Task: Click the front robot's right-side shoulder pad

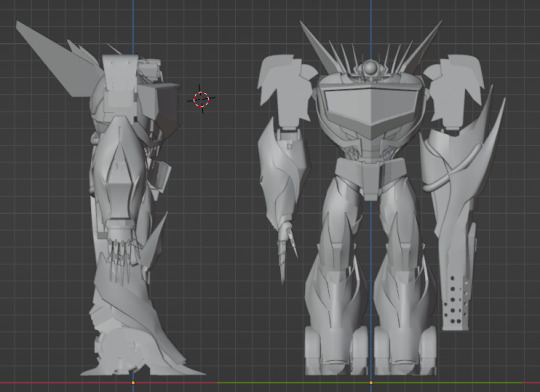Action: point(454,90)
